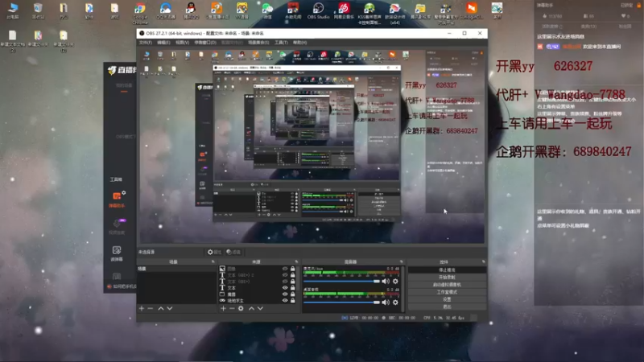Toggle visibility of the image source
The image size is (644, 362).
click(x=285, y=269)
